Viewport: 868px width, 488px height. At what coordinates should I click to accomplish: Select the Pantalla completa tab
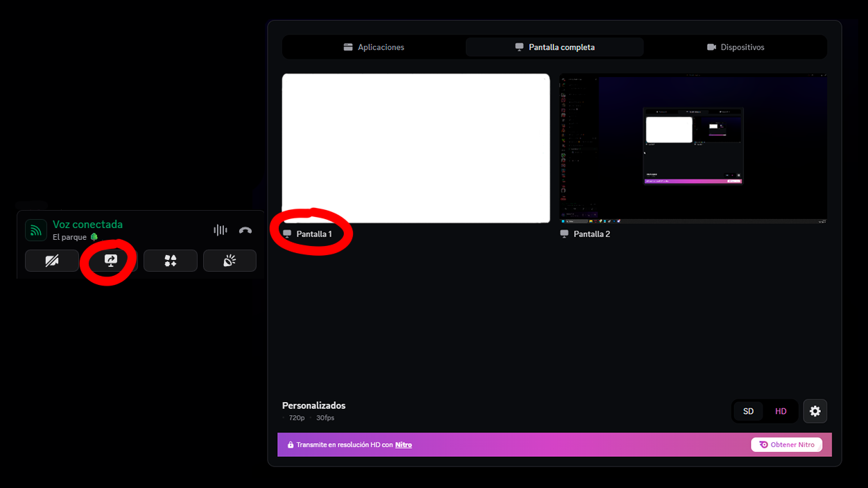[x=555, y=46]
